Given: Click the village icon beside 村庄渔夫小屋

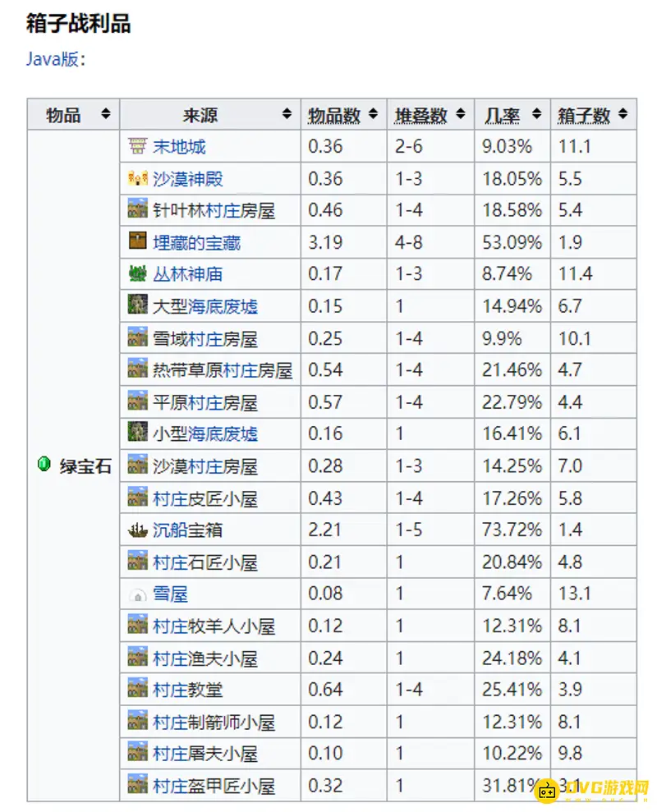Looking at the screenshot, I should 138,656.
